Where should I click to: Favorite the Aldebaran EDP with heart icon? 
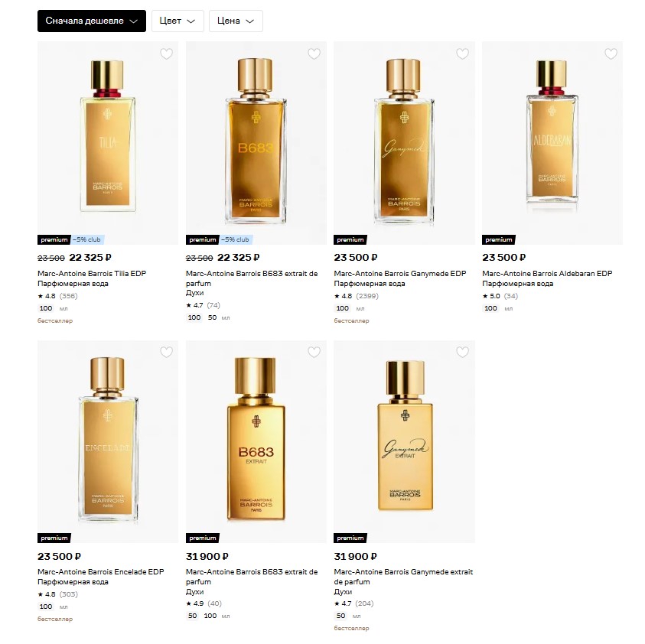pos(611,54)
